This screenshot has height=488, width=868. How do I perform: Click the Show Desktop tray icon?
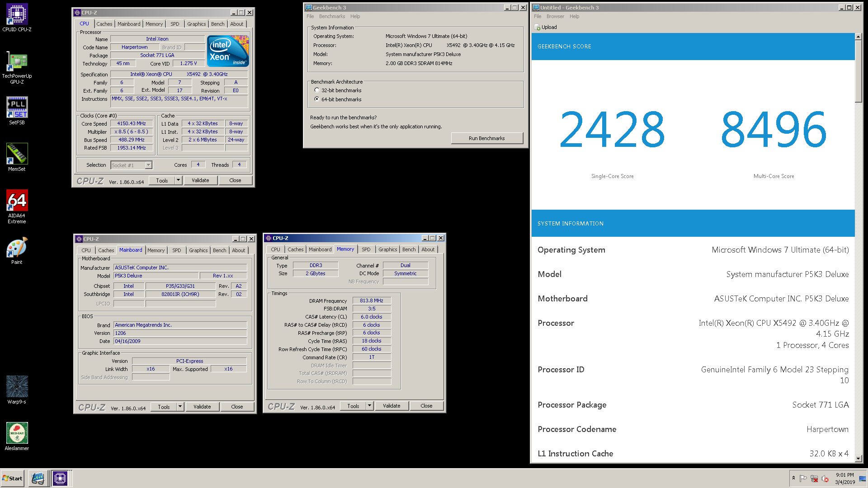point(863,479)
